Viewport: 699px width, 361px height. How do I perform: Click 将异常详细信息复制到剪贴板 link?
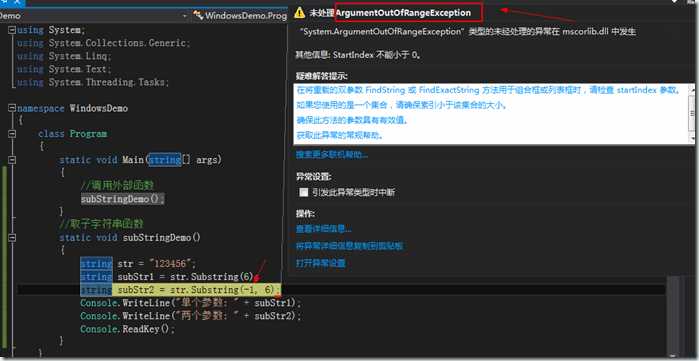pos(350,246)
